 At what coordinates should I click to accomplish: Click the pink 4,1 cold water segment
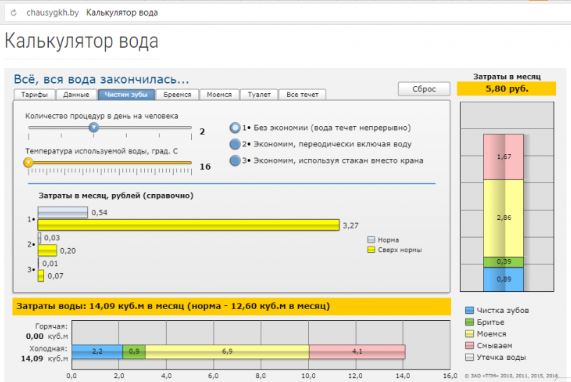click(357, 352)
